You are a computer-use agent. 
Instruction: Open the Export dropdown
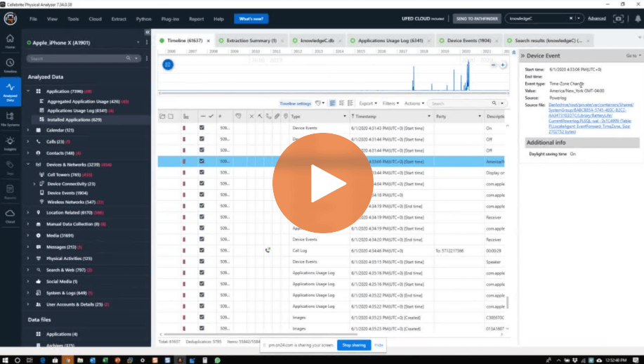(x=368, y=103)
